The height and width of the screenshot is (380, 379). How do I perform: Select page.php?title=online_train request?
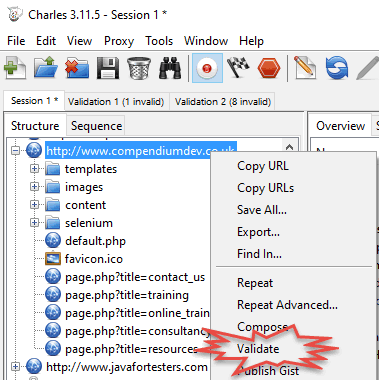click(137, 313)
